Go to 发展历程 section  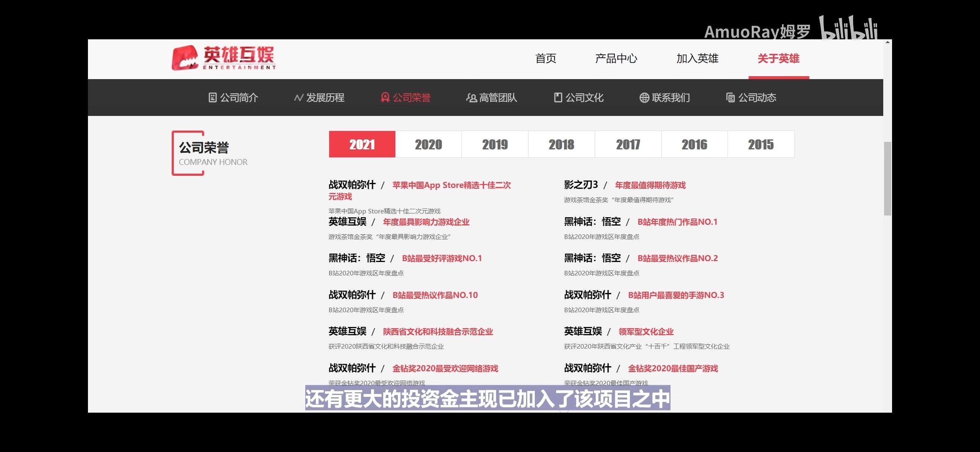pyautogui.click(x=319, y=98)
